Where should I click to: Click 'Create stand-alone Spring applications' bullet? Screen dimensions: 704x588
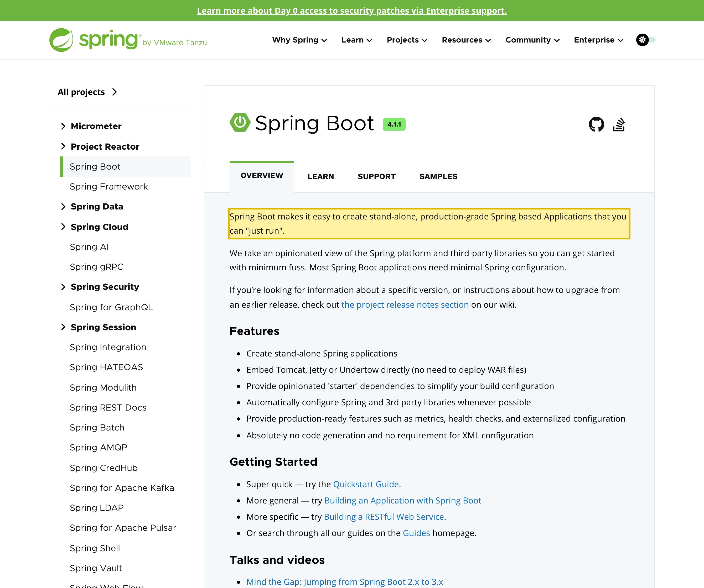pyautogui.click(x=322, y=354)
